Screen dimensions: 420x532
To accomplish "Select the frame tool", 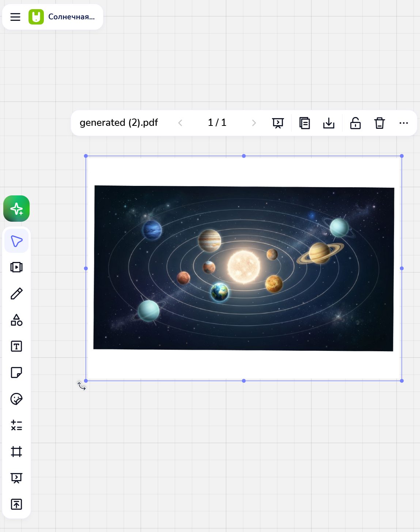I will click(x=16, y=452).
